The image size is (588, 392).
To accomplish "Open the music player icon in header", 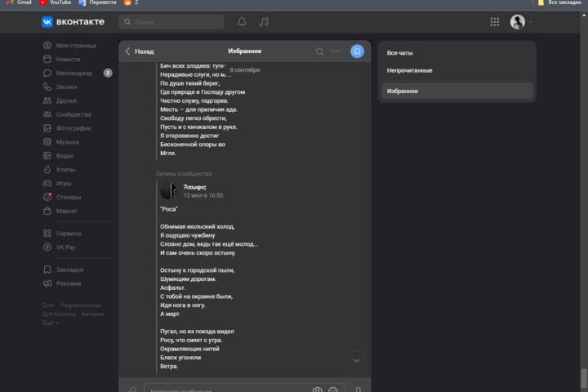I will tap(264, 22).
